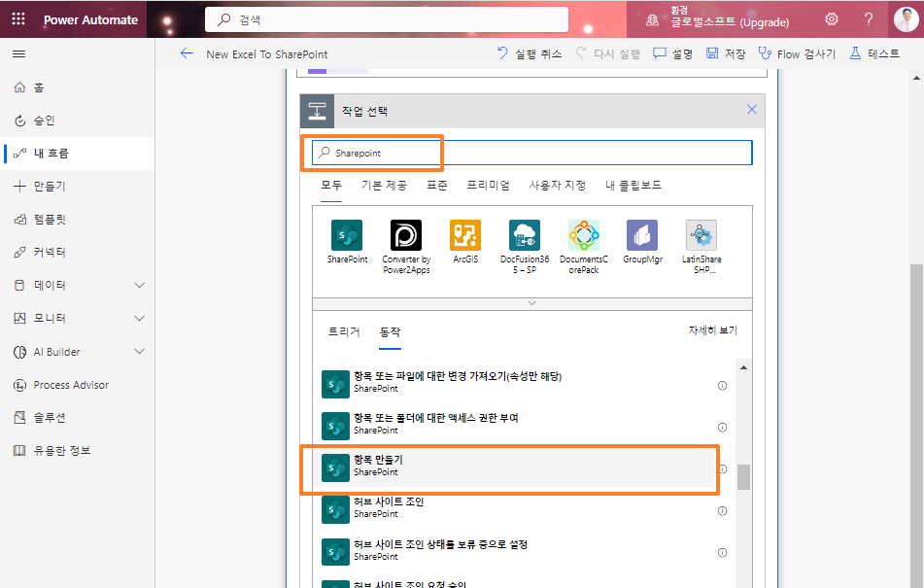Select the 사용자 지정 tab
This screenshot has height=588, width=924.
(558, 185)
